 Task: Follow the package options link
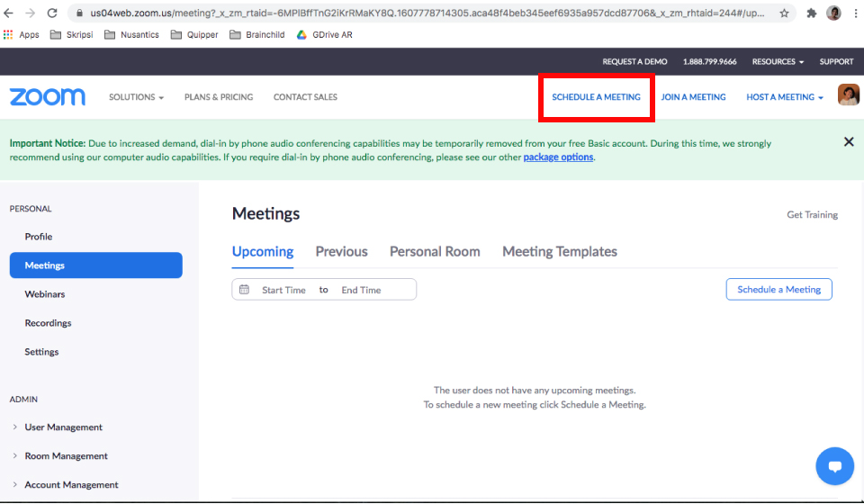[x=558, y=157]
